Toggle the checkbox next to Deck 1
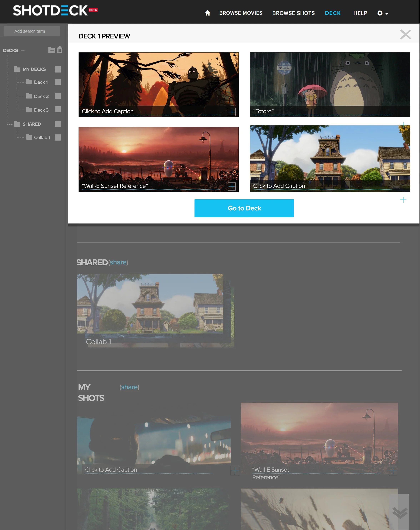This screenshot has width=420, height=530. pyautogui.click(x=58, y=82)
